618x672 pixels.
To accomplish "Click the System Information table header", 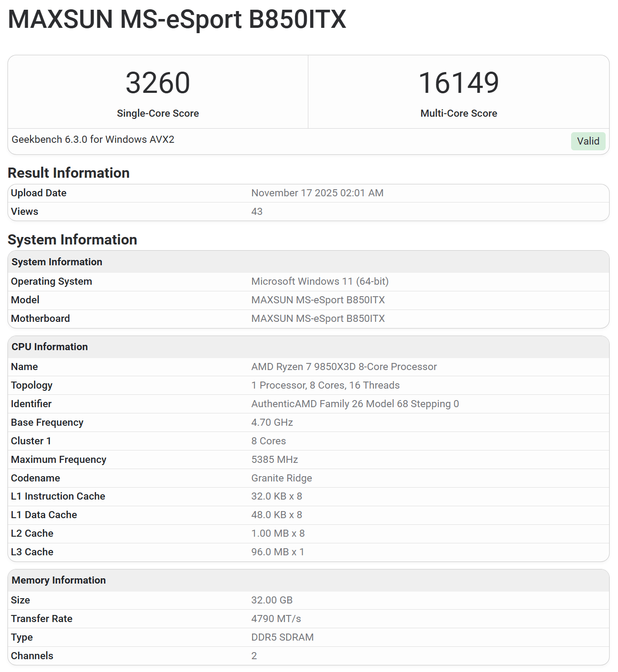I will [57, 262].
